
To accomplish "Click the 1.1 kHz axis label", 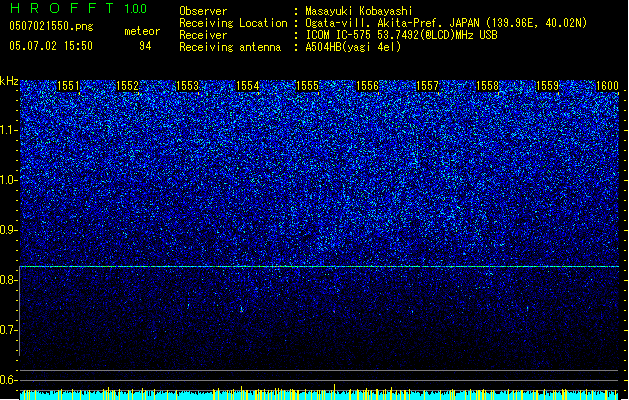I will coord(9,130).
